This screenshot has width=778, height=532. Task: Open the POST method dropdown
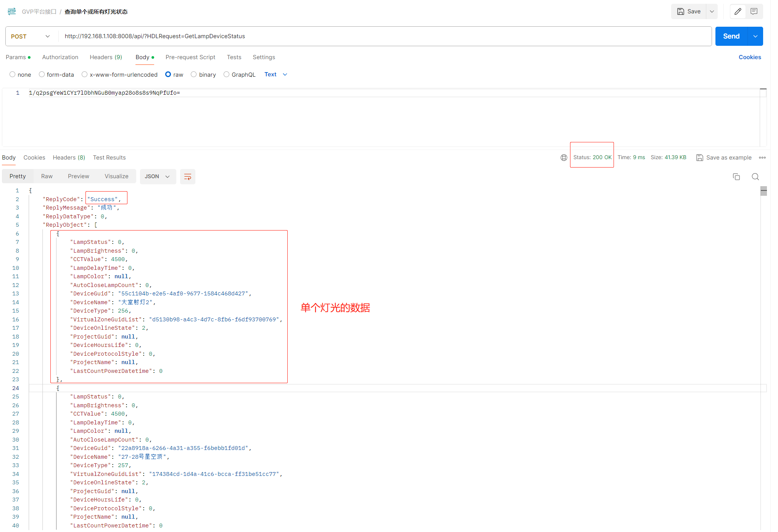click(31, 36)
